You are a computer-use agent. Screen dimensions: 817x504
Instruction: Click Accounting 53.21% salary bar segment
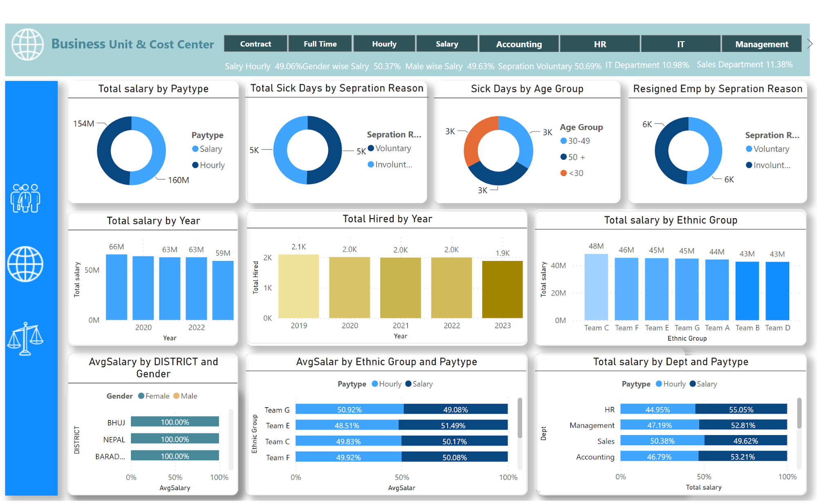pyautogui.click(x=743, y=457)
